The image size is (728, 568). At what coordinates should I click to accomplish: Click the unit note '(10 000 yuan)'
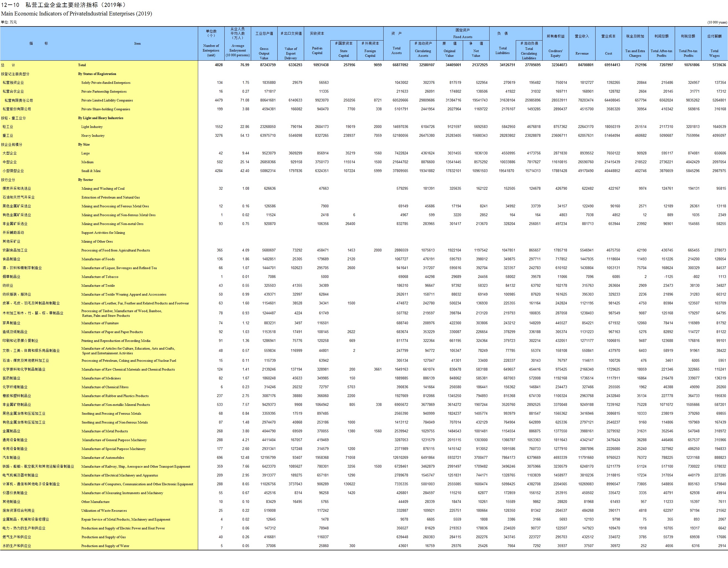point(717,22)
